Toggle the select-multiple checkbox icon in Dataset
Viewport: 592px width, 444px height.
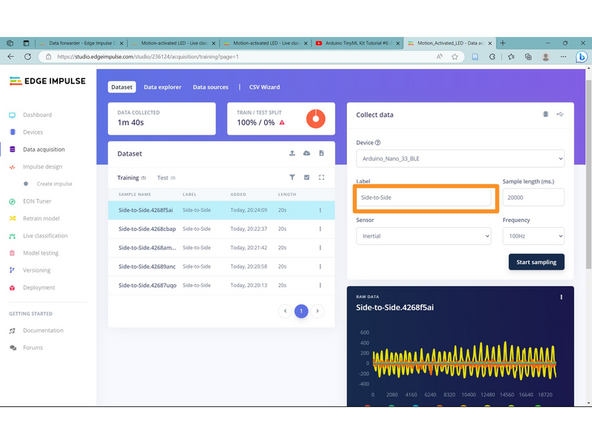[x=307, y=177]
